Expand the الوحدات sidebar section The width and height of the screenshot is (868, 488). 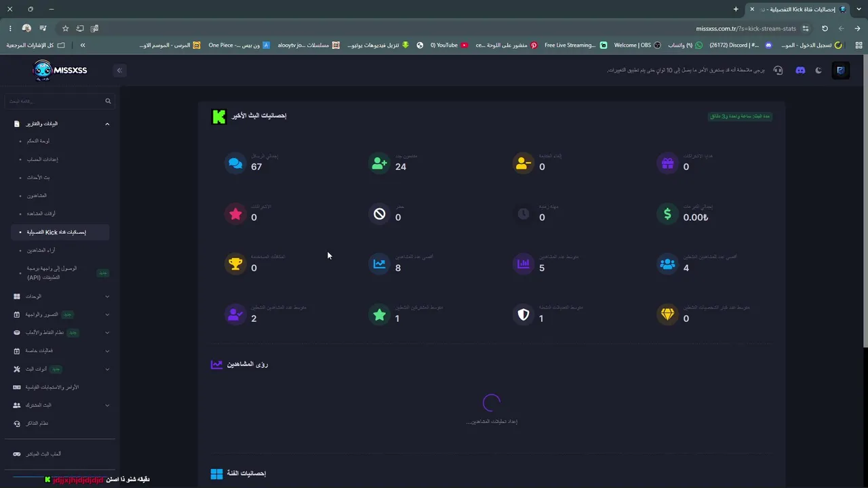[61, 296]
